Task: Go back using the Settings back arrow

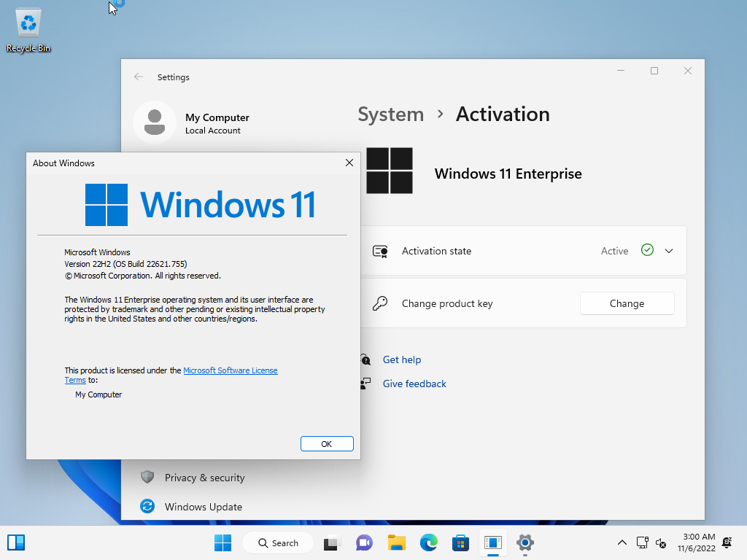Action: click(x=139, y=77)
